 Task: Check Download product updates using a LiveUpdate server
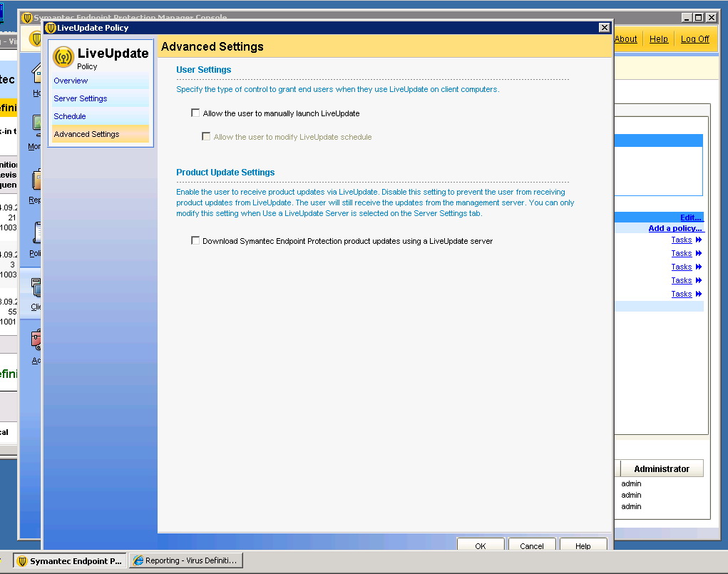(x=195, y=240)
